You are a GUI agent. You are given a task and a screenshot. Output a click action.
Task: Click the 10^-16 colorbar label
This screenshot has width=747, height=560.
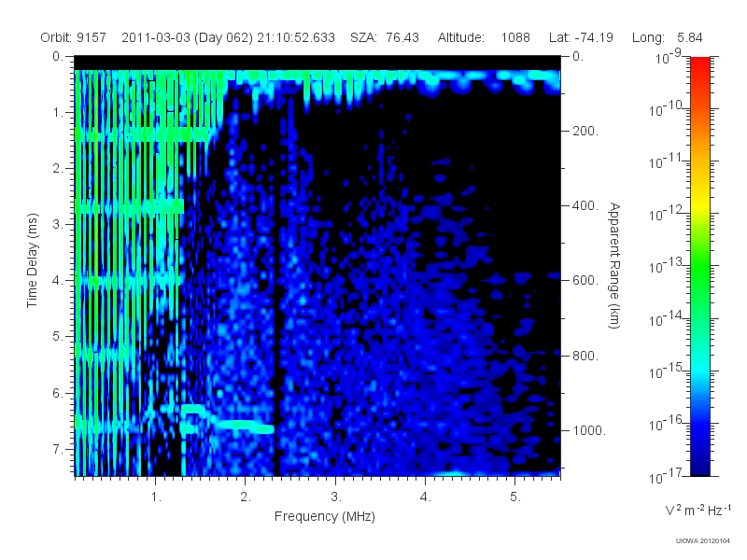coord(667,424)
